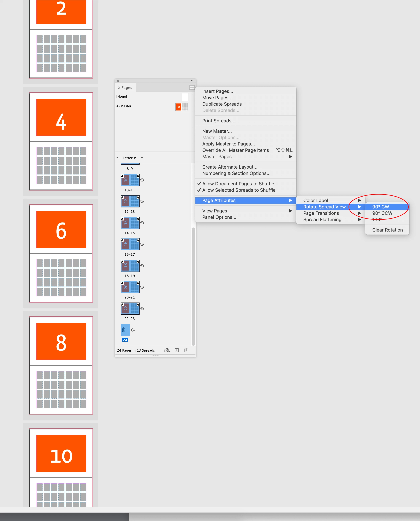The image size is (420, 521).
Task: Click the Create New Page icon
Action: (177, 350)
